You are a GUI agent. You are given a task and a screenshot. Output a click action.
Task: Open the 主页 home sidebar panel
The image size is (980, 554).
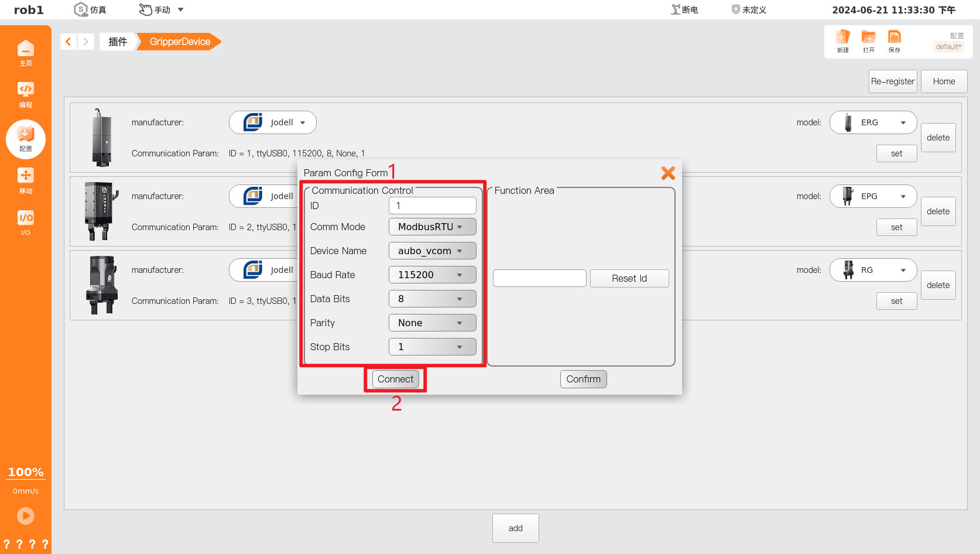pos(26,53)
